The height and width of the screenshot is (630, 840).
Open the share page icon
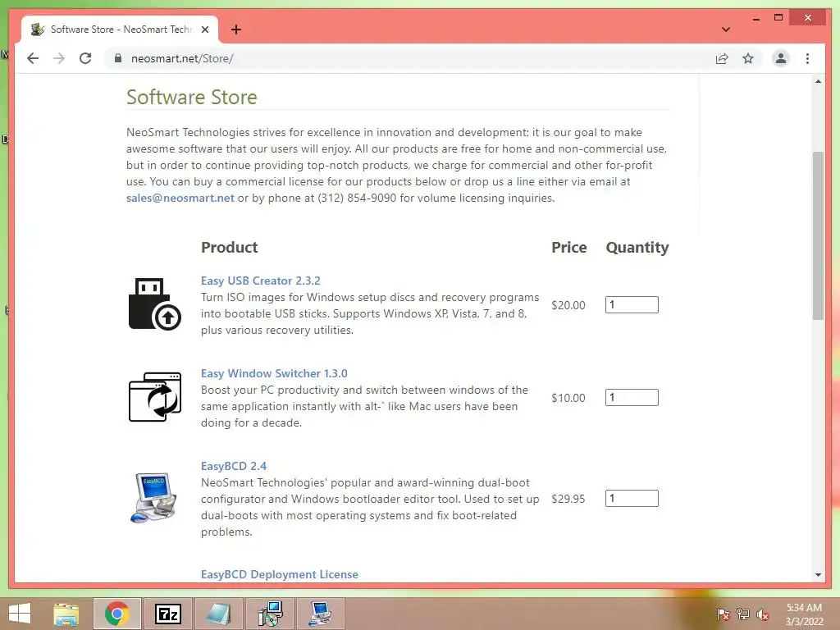pyautogui.click(x=722, y=58)
